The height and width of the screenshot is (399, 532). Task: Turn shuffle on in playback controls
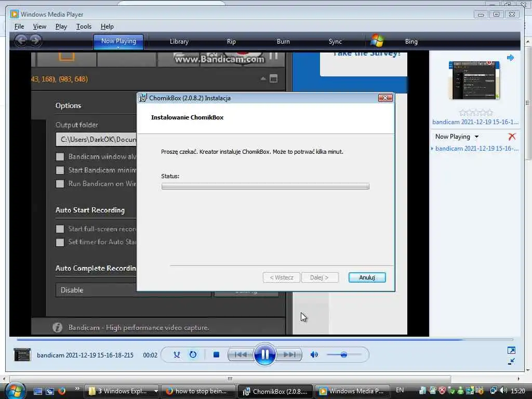177,355
